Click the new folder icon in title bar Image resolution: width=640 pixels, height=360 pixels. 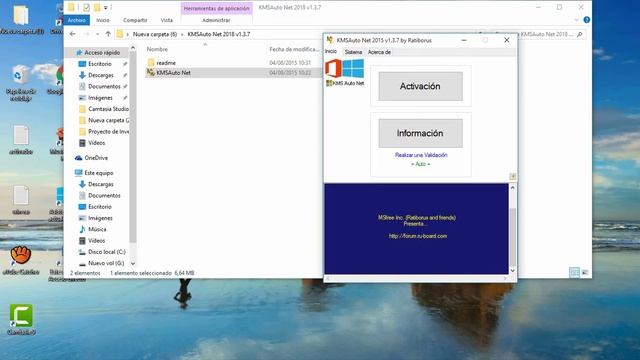[97, 7]
